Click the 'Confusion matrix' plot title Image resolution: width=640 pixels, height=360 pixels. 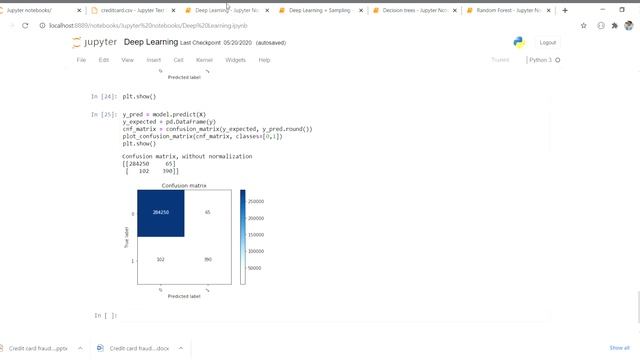184,186
